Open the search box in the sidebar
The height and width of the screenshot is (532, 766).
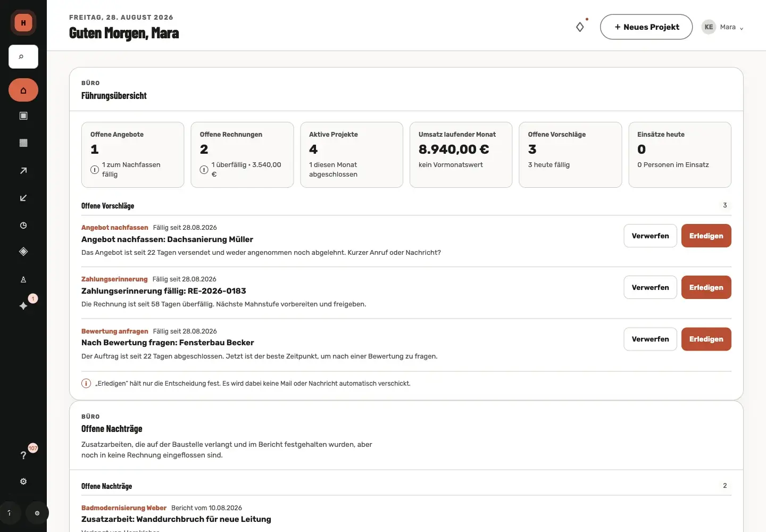pos(23,57)
